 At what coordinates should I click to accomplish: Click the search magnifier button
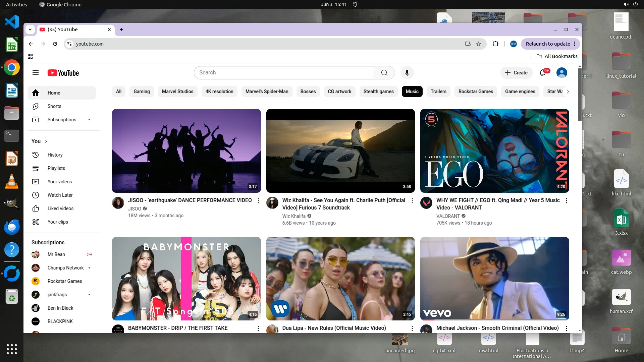click(x=384, y=73)
